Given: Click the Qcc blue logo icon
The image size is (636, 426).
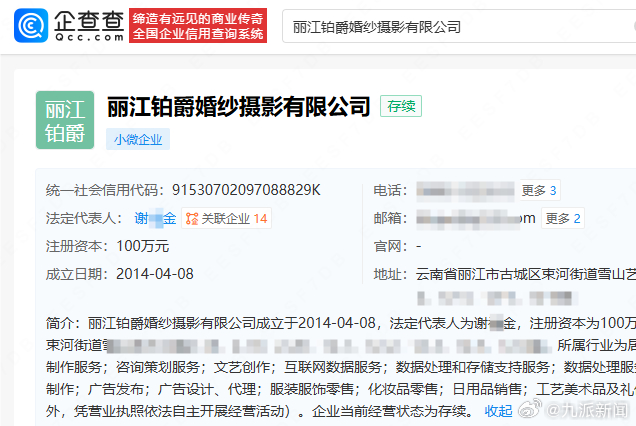Looking at the screenshot, I should tap(31, 26).
